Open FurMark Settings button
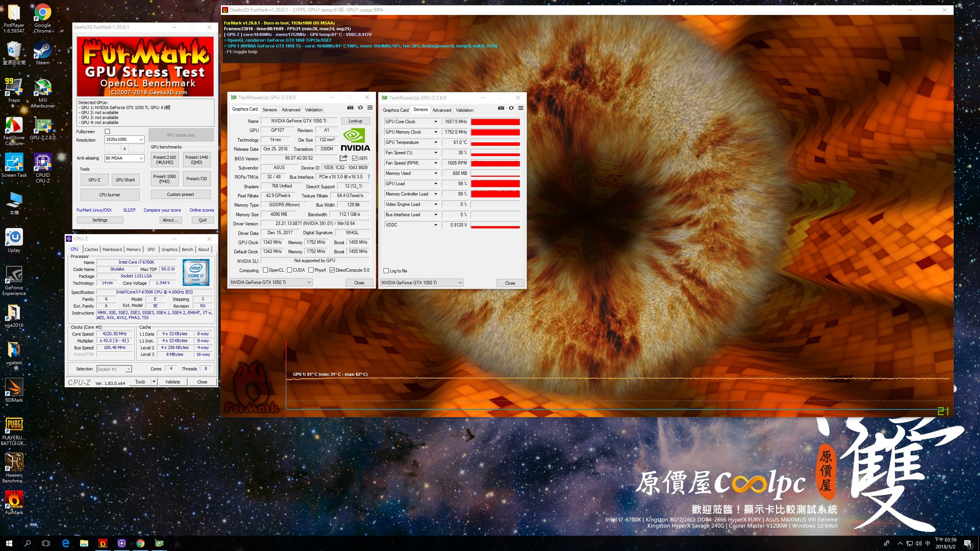Screen dimensions: 980x551 (100, 220)
